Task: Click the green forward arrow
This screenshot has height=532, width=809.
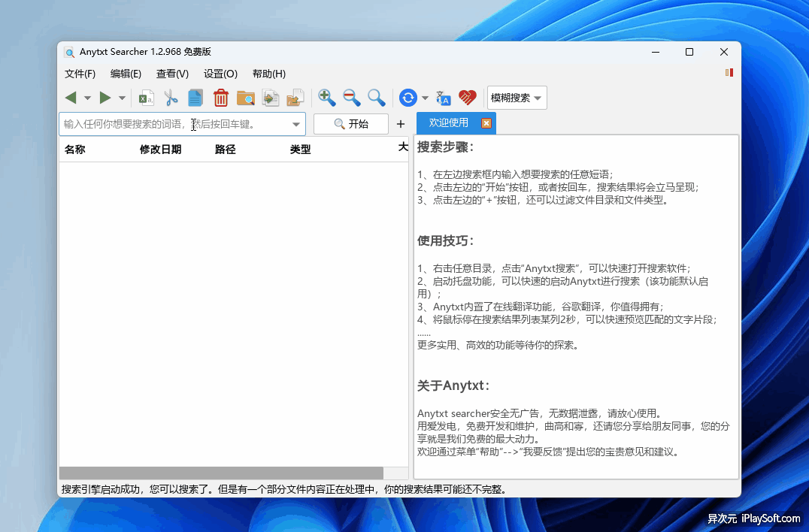Action: (x=105, y=98)
